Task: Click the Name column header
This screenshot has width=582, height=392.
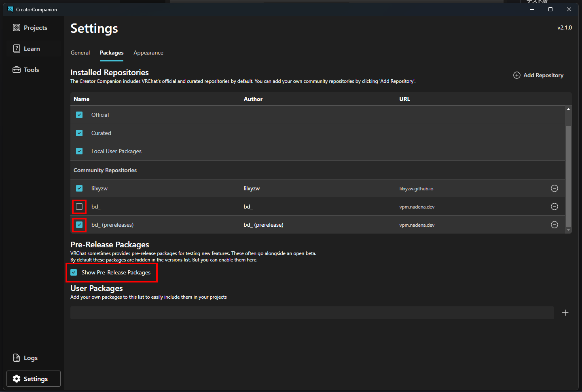Action: pyautogui.click(x=82, y=99)
